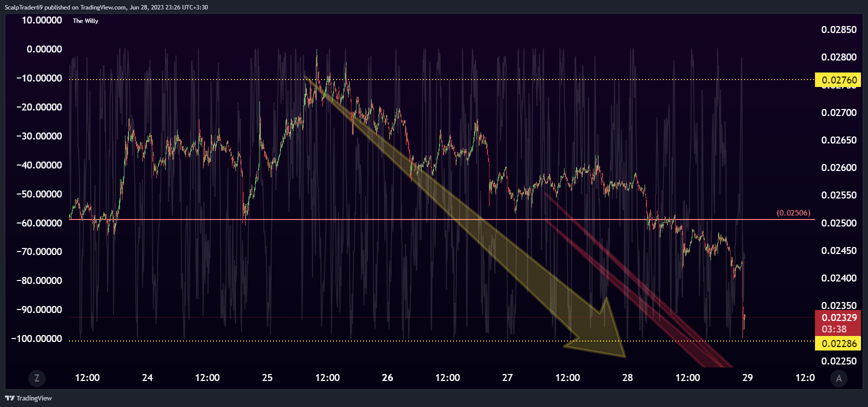Click the −80.00000 indicator scale value
The image size is (868, 407).
39,280
